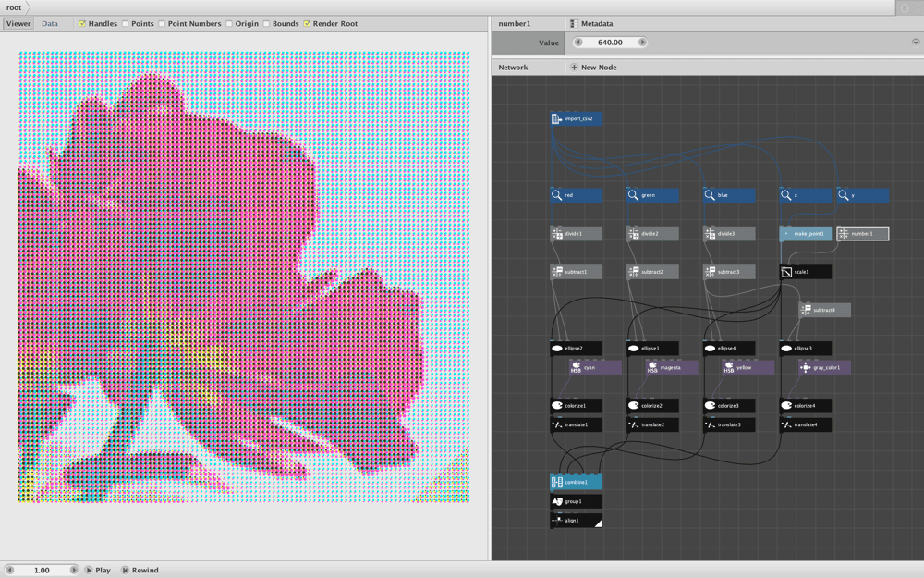This screenshot has width=924, height=578.
Task: Click the root breadcrumb
Action: (14, 7)
